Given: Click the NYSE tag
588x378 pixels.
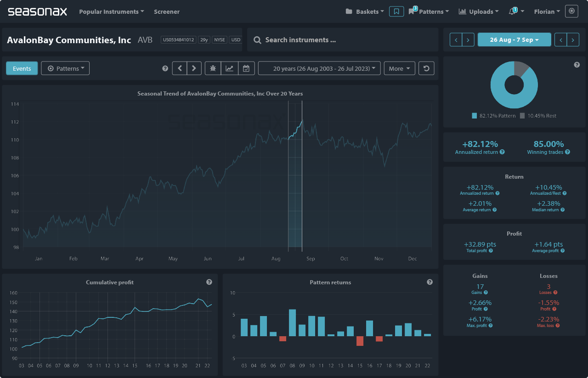Looking at the screenshot, I should click(220, 40).
